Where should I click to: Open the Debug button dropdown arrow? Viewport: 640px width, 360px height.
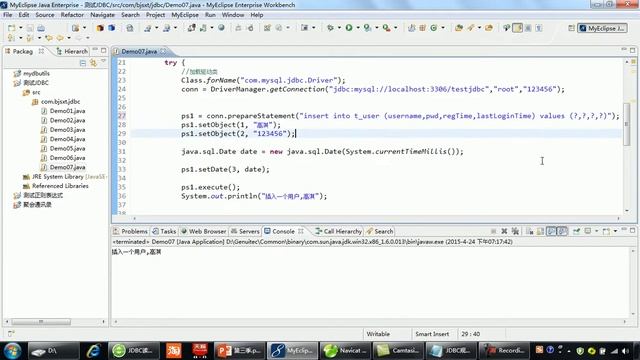339,28
